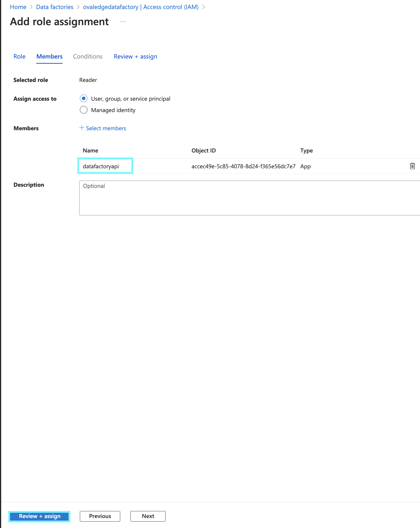
Task: Open the ellipsis more options menu
Action: tap(123, 22)
